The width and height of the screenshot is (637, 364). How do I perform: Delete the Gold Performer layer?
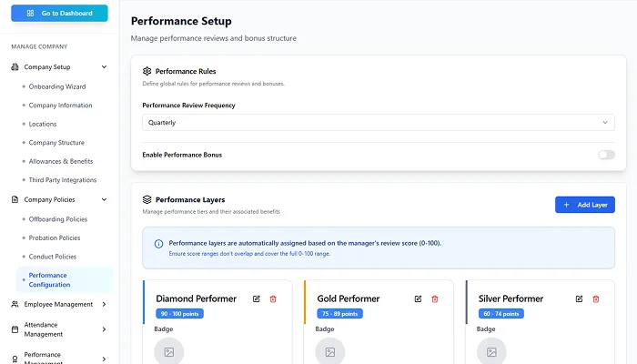point(434,298)
